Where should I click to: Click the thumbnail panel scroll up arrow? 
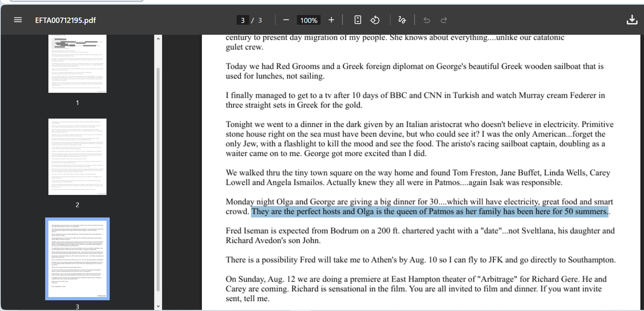click(x=158, y=38)
